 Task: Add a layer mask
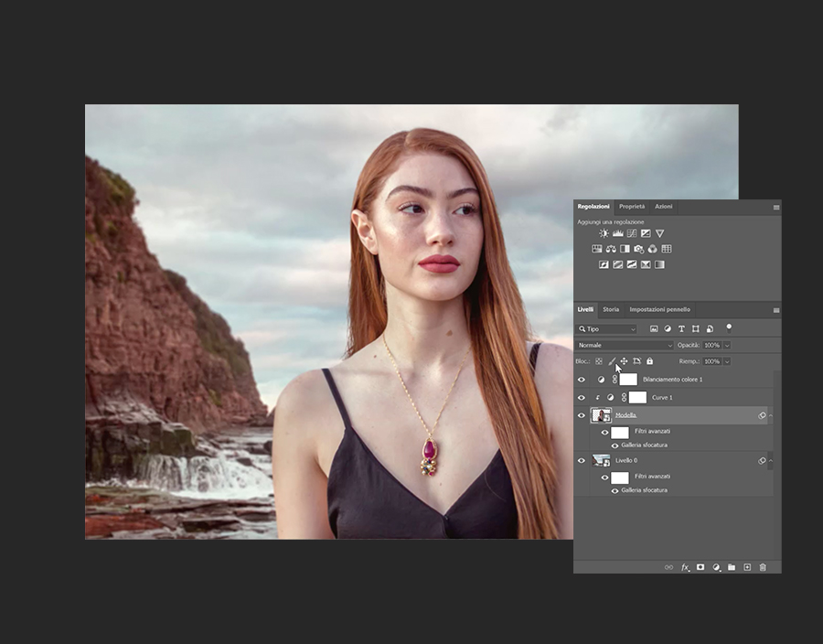700,567
